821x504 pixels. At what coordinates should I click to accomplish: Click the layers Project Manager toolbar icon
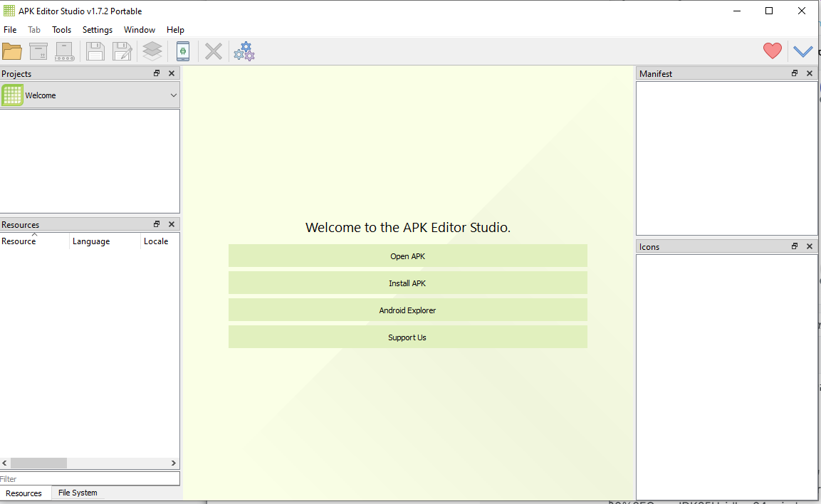[x=152, y=51]
